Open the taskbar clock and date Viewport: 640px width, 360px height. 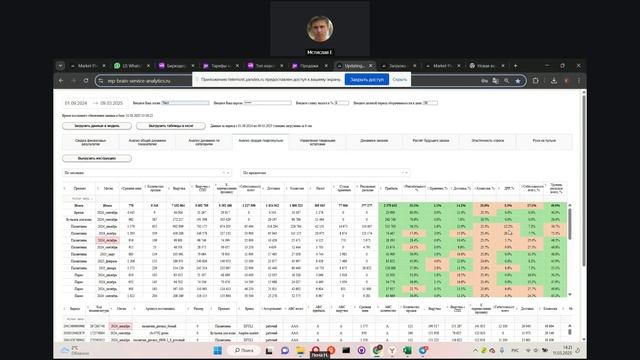tap(563, 351)
